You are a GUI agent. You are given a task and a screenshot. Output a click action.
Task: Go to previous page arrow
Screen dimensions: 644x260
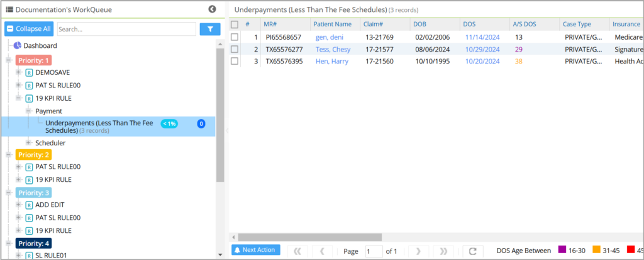click(323, 251)
